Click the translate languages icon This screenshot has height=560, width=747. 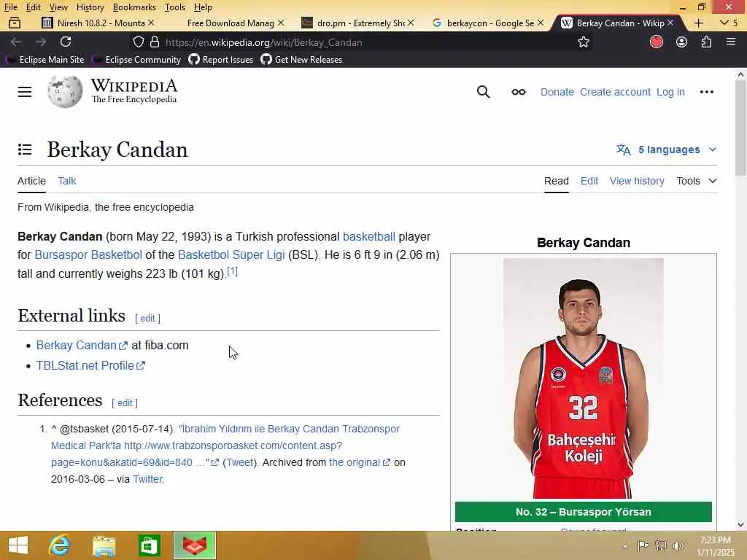click(x=623, y=149)
